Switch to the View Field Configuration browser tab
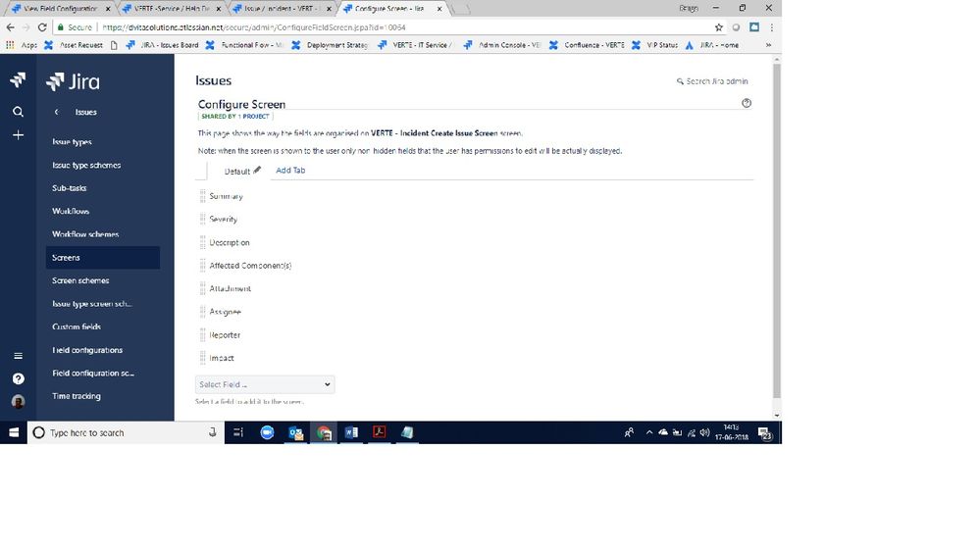980x551 pixels. pyautogui.click(x=61, y=9)
